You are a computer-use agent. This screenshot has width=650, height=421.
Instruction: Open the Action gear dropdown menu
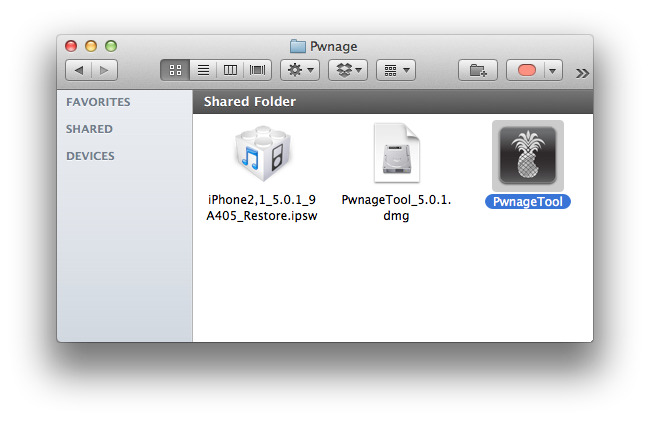click(x=299, y=71)
